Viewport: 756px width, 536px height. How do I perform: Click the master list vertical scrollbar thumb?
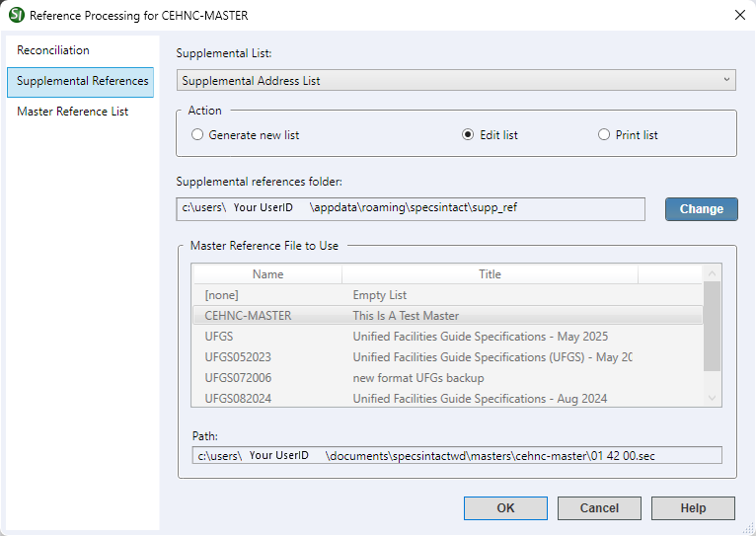(x=712, y=327)
